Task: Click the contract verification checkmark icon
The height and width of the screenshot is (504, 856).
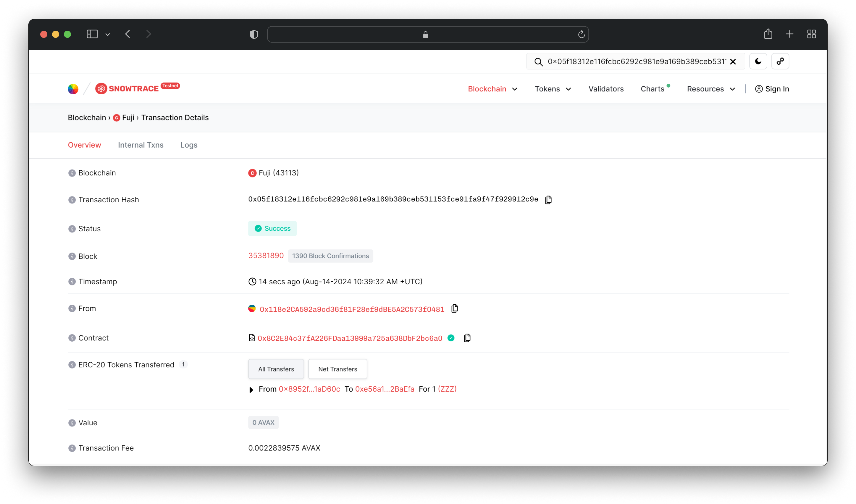Action: (451, 338)
